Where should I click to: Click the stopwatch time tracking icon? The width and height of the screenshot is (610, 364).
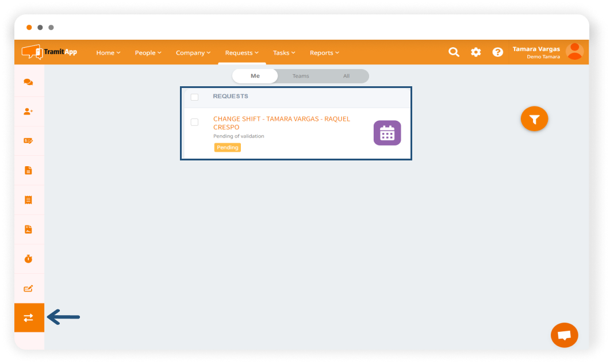point(28,259)
